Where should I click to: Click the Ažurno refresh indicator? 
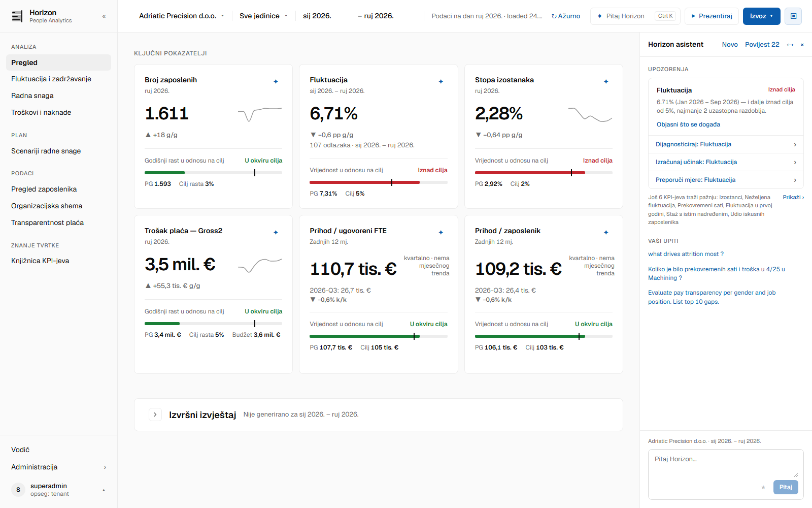click(566, 16)
